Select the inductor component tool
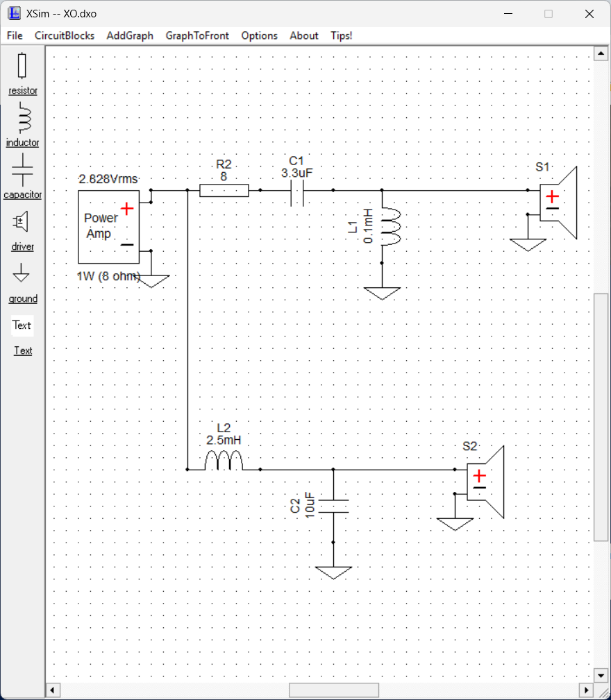 (23, 118)
